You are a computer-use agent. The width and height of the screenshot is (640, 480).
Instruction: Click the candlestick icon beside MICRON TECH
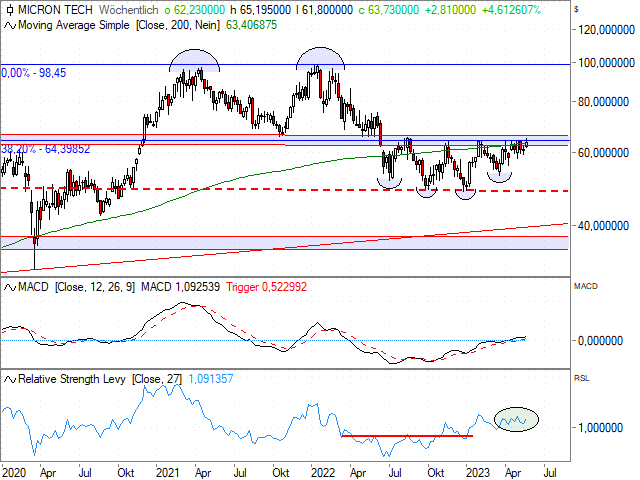coord(9,9)
